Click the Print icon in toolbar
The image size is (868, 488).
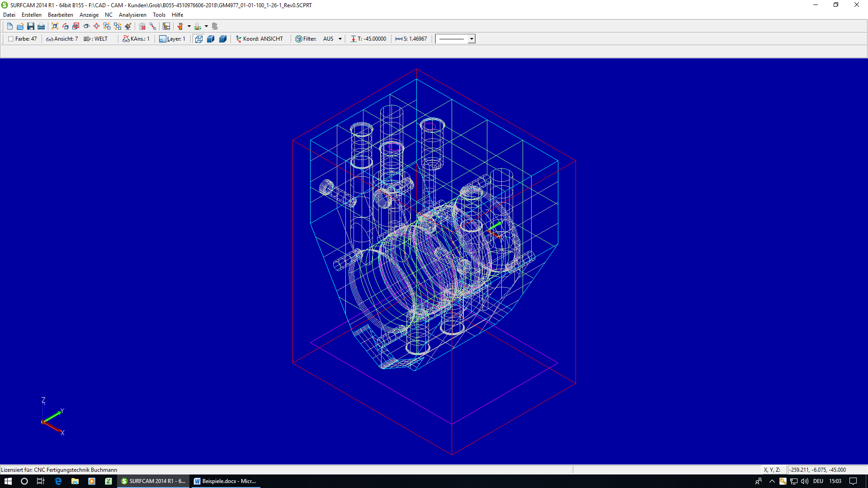pos(41,26)
